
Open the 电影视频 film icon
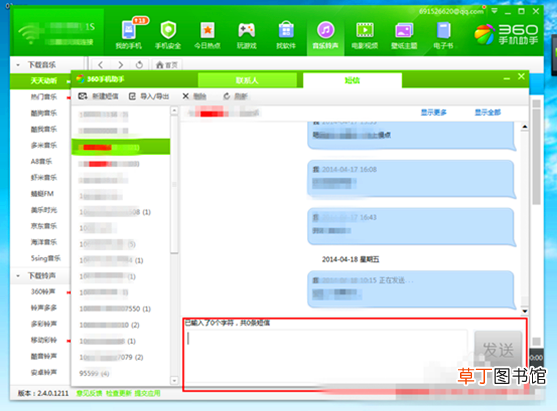pyautogui.click(x=365, y=34)
